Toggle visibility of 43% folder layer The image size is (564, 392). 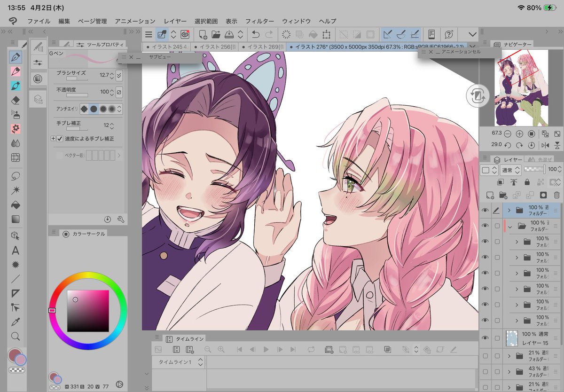[x=485, y=372]
